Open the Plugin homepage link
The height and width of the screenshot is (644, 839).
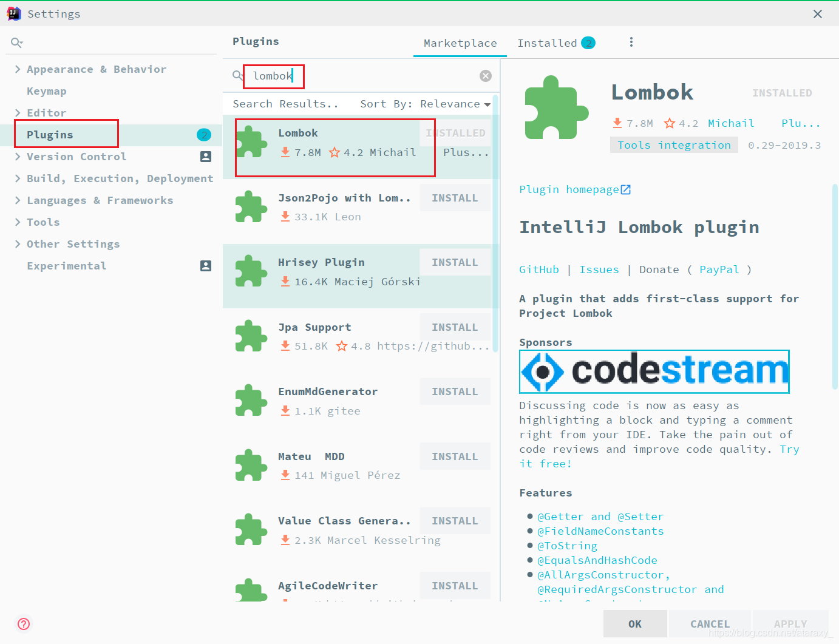click(x=569, y=189)
